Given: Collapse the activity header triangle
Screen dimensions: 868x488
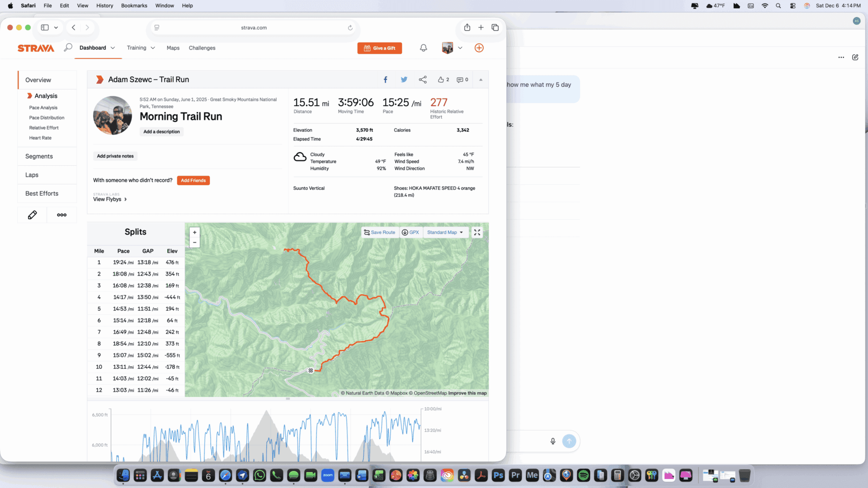Looking at the screenshot, I should 481,80.
